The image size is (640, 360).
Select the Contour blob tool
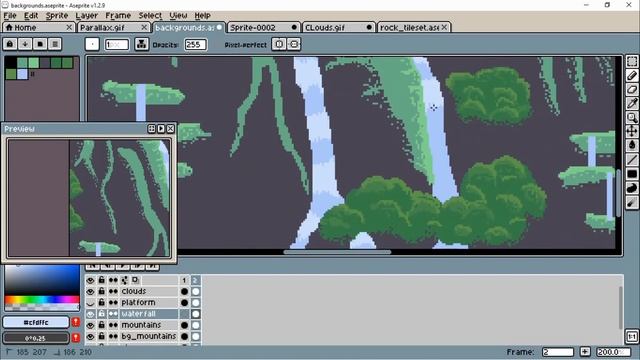(632, 188)
